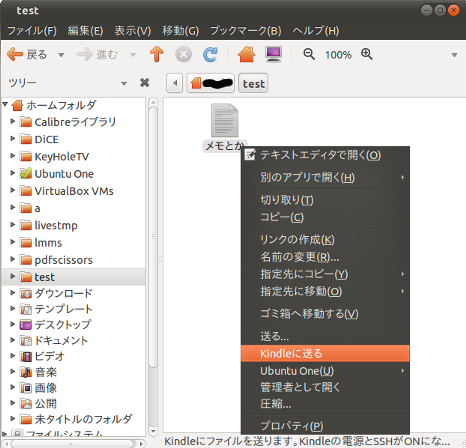The image size is (466, 448).
Task: Zoom out with the magnifier minus icon
Action: [309, 54]
